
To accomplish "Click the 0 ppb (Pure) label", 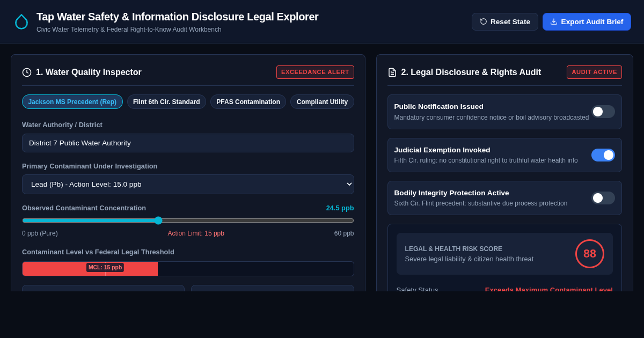I will pos(40,233).
